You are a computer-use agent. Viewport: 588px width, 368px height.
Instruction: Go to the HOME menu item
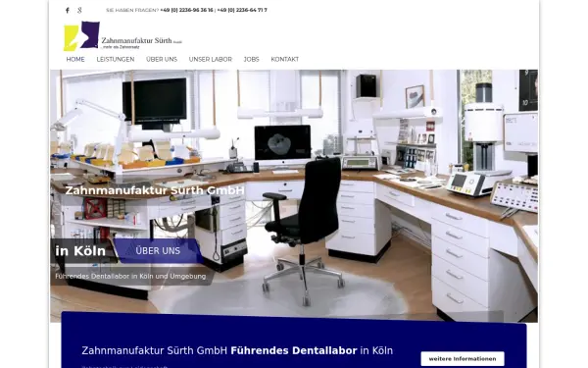click(75, 59)
